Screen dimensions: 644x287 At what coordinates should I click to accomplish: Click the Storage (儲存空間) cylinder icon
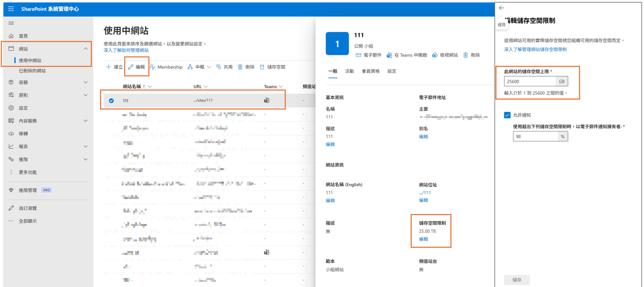click(x=262, y=67)
